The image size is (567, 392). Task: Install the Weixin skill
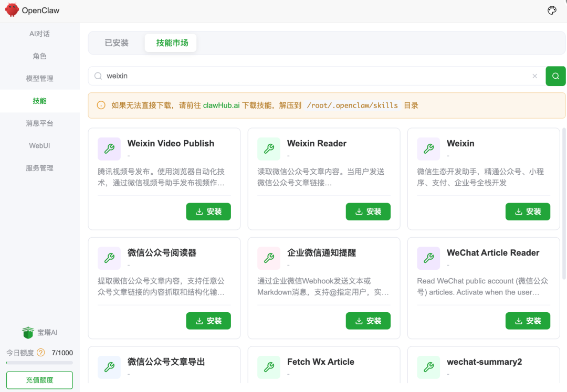pos(528,211)
